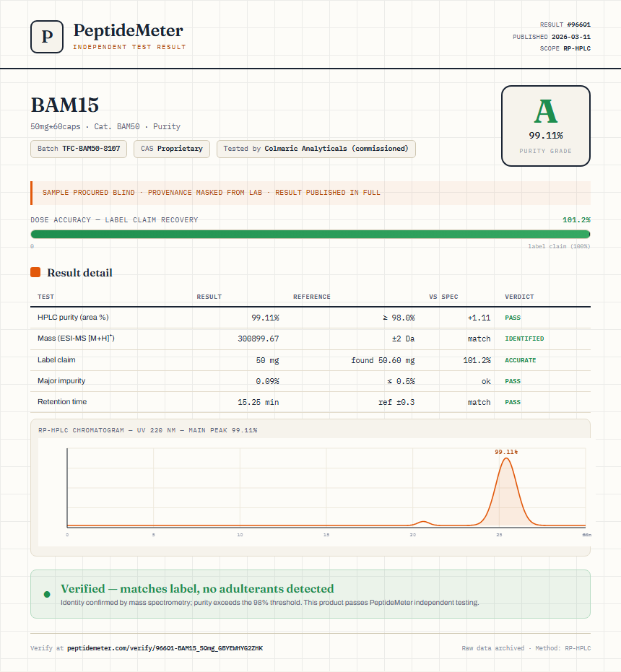Click the 50mg*60caps catalog subtitle
Image resolution: width=621 pixels, height=672 pixels.
click(105, 126)
